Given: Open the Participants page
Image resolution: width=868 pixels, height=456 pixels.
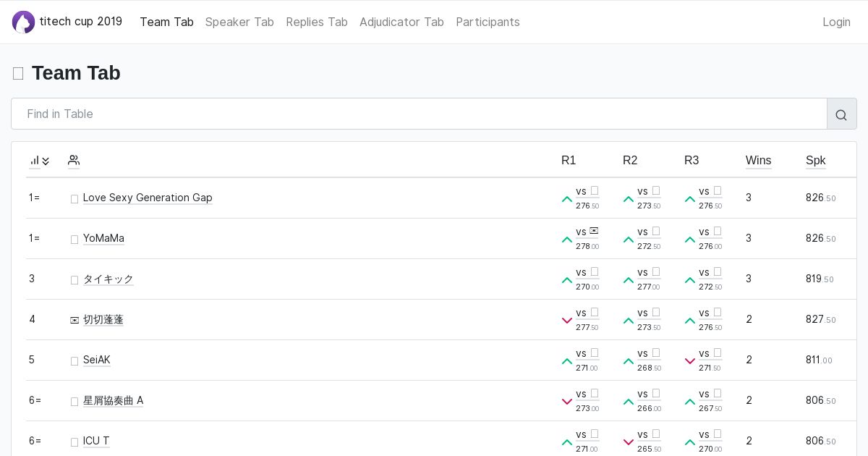Looking at the screenshot, I should click(x=488, y=22).
